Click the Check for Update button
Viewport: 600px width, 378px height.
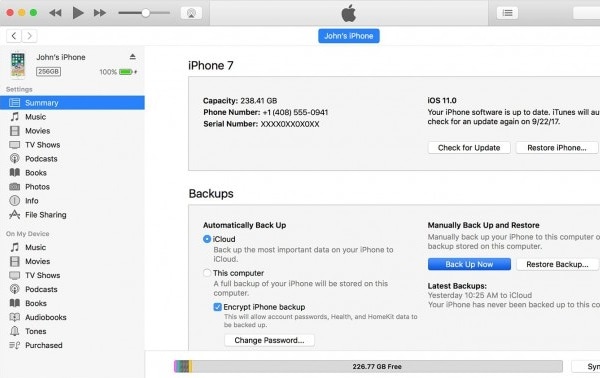(469, 148)
